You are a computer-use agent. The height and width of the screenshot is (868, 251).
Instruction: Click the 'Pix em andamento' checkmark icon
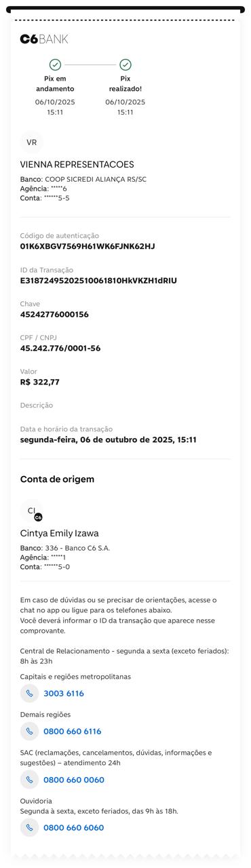point(56,64)
